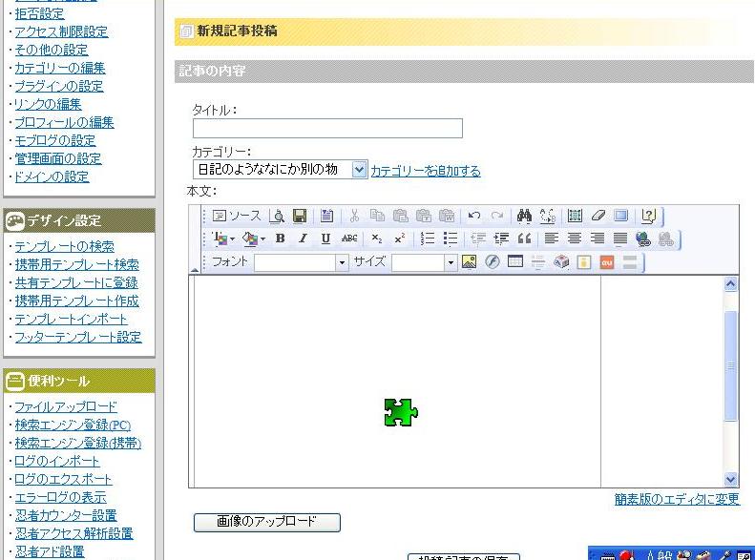Open プラグインの設定 in sidebar
755x560 pixels.
click(x=59, y=86)
